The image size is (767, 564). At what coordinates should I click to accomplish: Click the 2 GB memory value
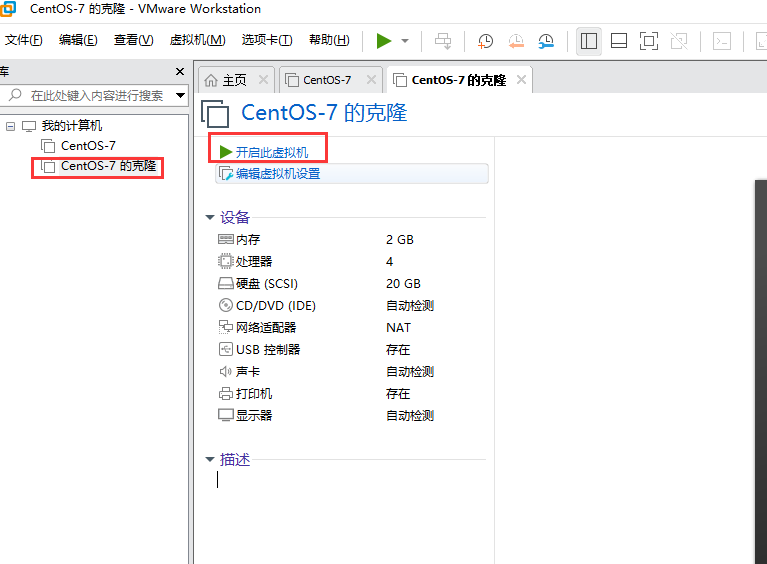400,240
